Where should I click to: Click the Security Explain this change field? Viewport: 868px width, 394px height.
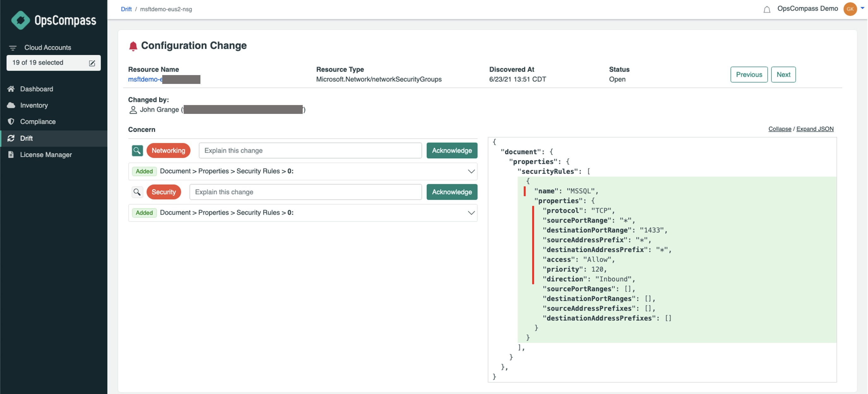point(305,192)
